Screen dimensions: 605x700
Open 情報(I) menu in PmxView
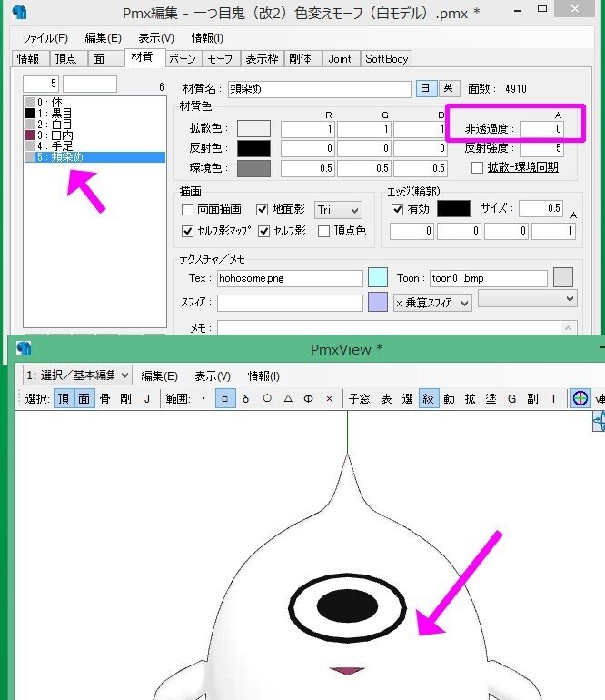click(263, 375)
